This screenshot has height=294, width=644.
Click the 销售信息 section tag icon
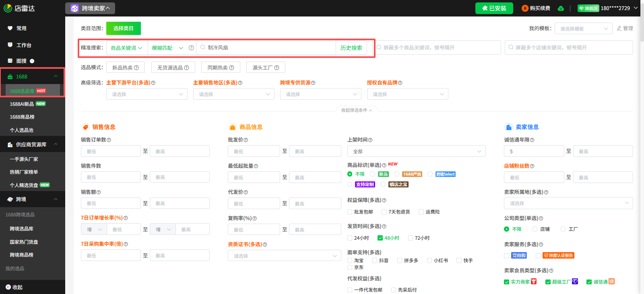point(85,127)
